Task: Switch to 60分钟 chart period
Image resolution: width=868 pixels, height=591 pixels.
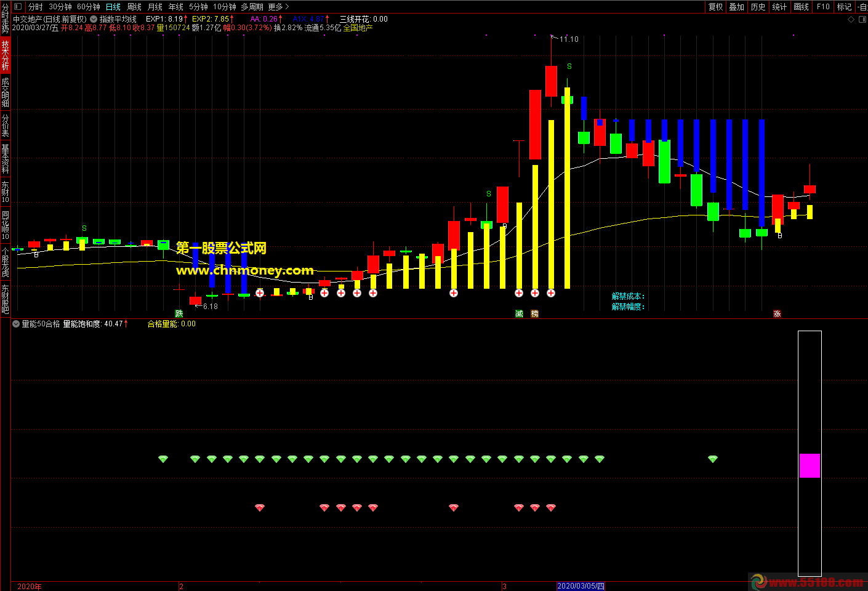Action: pos(89,7)
